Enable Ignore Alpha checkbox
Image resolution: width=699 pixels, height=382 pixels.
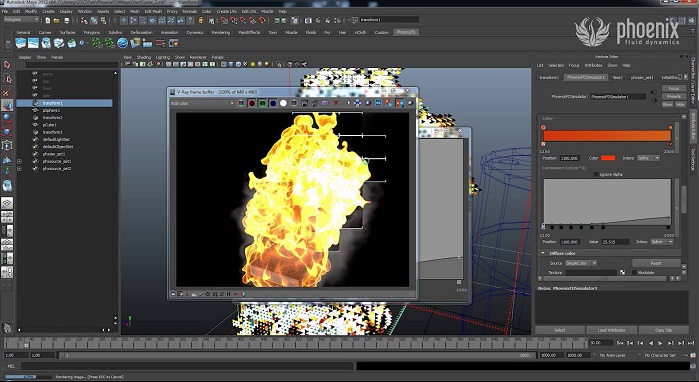pyautogui.click(x=596, y=174)
